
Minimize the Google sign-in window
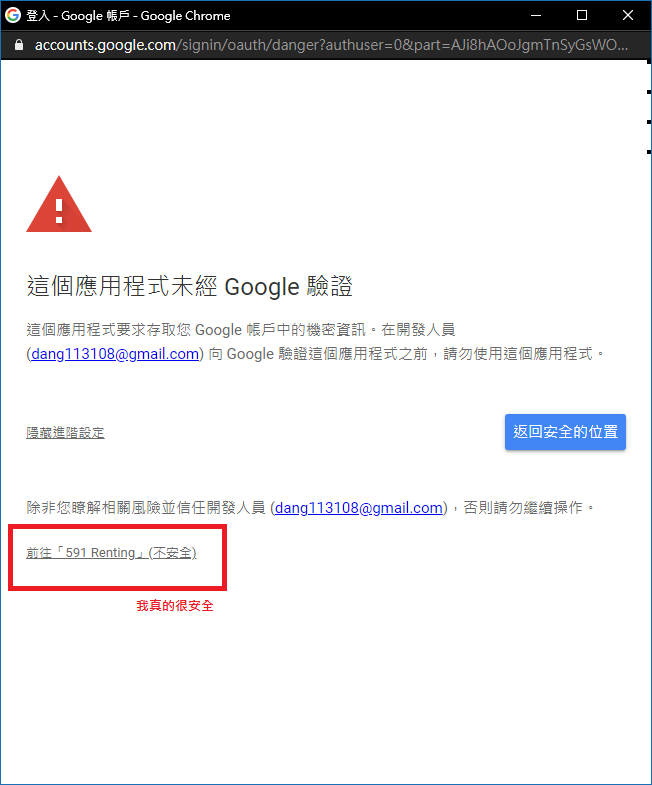pyautogui.click(x=536, y=16)
